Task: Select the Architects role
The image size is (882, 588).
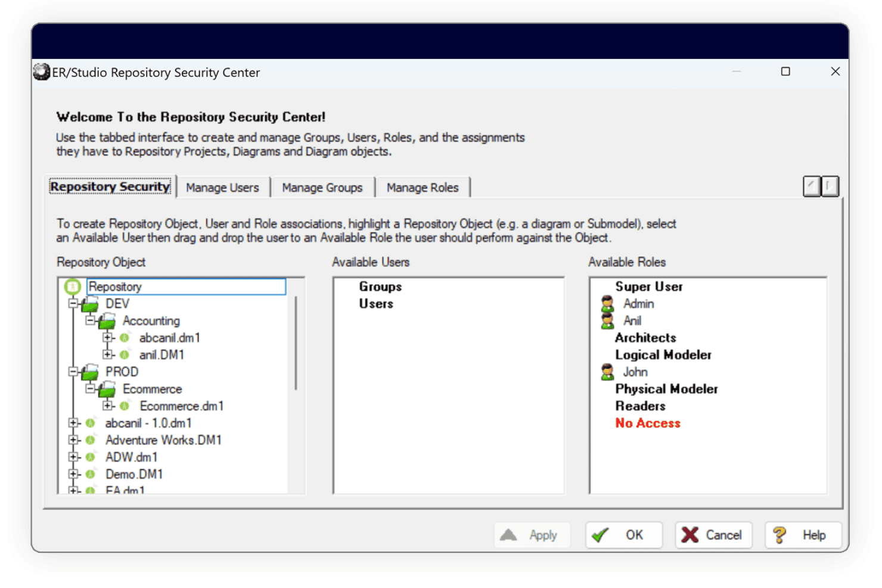Action: click(645, 338)
